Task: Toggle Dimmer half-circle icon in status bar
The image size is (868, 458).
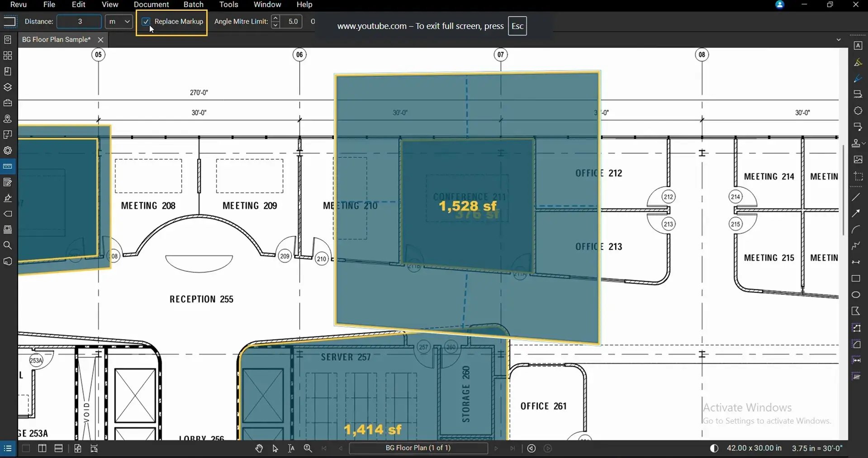Action: point(714,449)
